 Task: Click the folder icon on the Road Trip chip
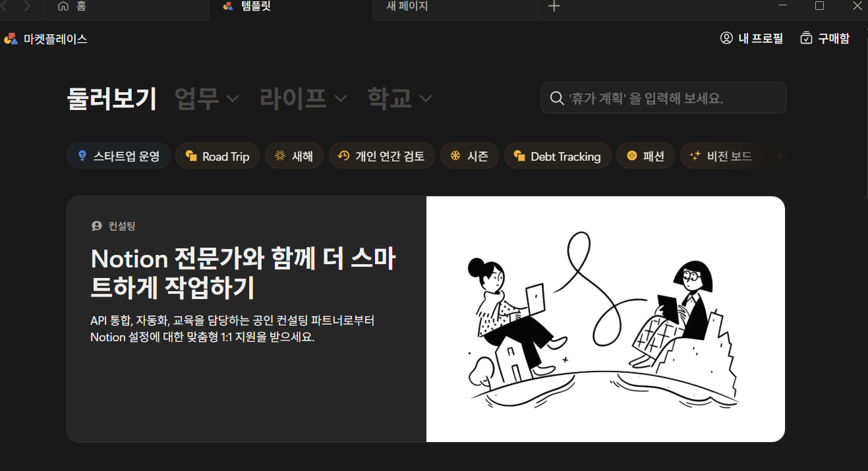[x=191, y=155]
